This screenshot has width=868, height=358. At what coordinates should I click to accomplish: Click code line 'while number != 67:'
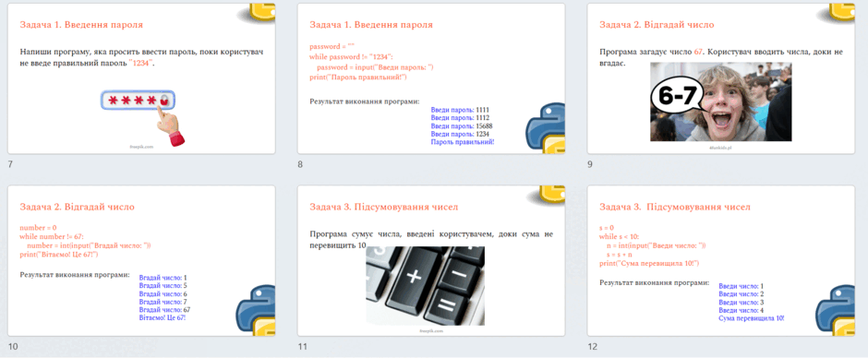52,236
